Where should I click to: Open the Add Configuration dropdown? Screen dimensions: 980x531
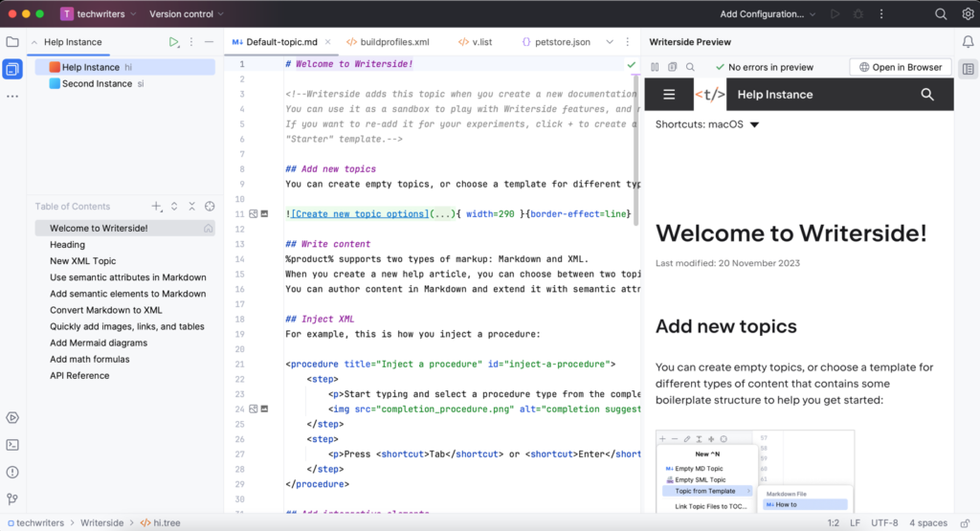(x=768, y=14)
